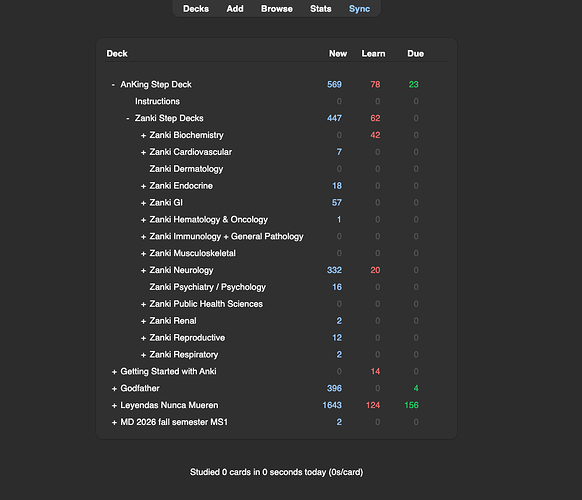Open the Decks tab
This screenshot has height=500, width=582.
click(x=196, y=9)
